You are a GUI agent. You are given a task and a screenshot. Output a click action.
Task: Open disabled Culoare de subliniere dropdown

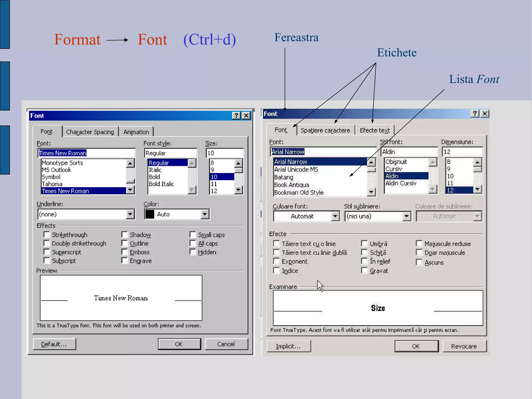[477, 216]
